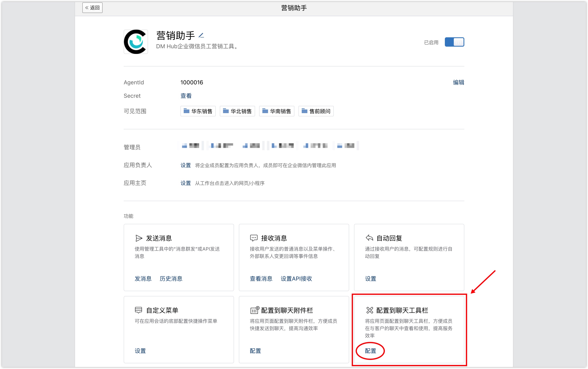Click the first blurred 管理员 entry

coord(191,146)
